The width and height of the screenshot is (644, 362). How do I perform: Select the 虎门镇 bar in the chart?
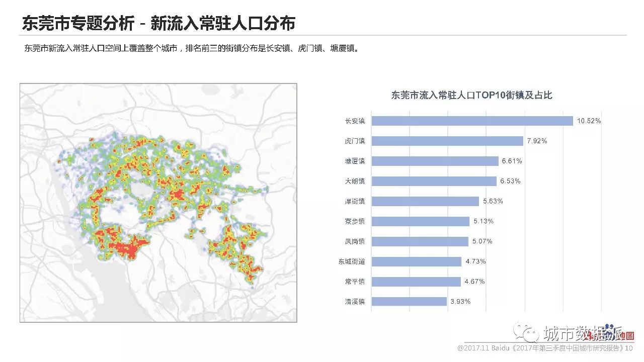[447, 141]
